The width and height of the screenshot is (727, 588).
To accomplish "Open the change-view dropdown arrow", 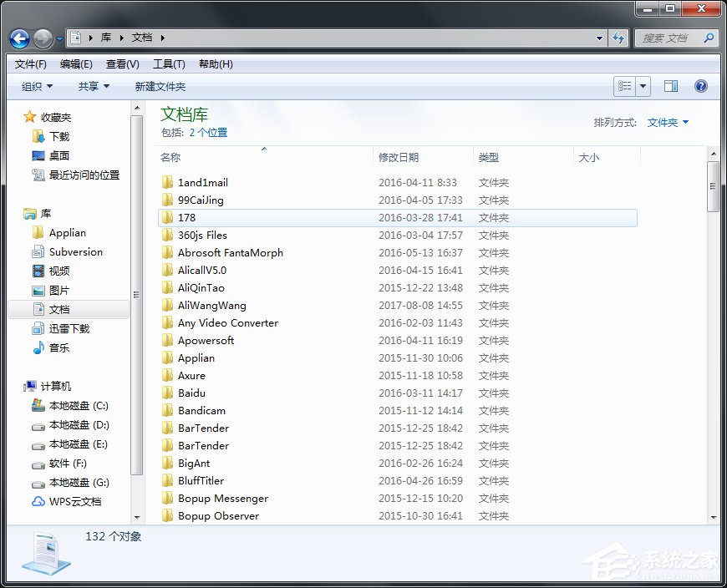I will coord(643,85).
